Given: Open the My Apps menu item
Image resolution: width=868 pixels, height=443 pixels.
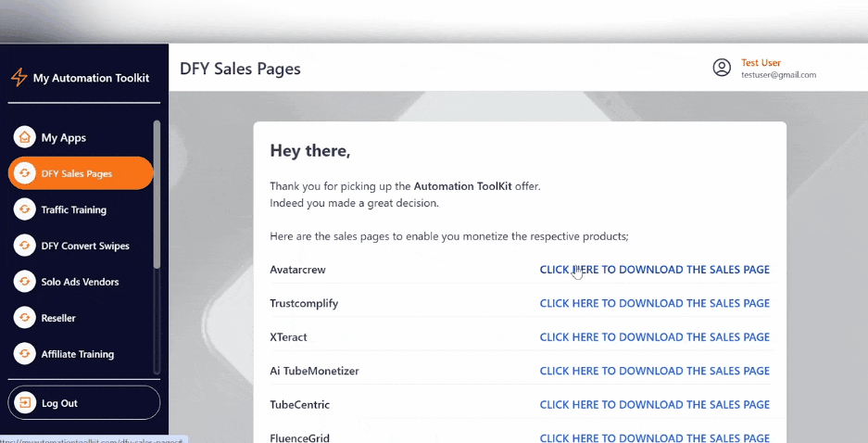Looking at the screenshot, I should click(81, 137).
